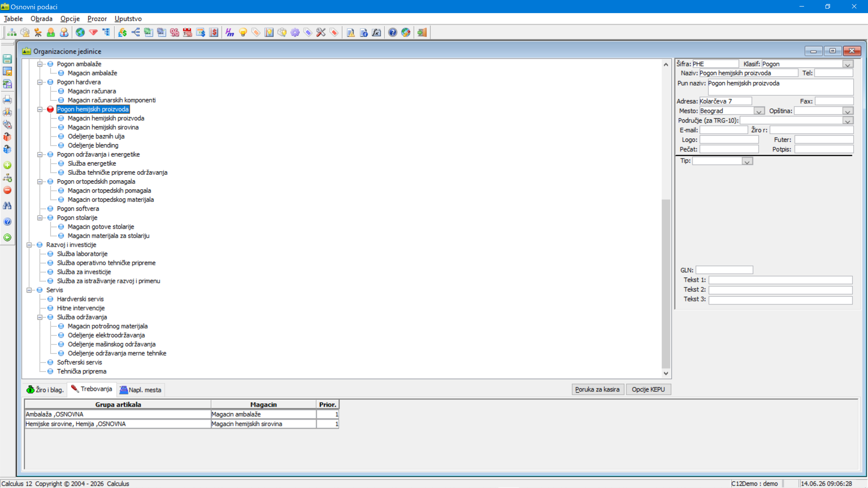
Task: Click the green plus sidebar icon
Action: [7, 165]
